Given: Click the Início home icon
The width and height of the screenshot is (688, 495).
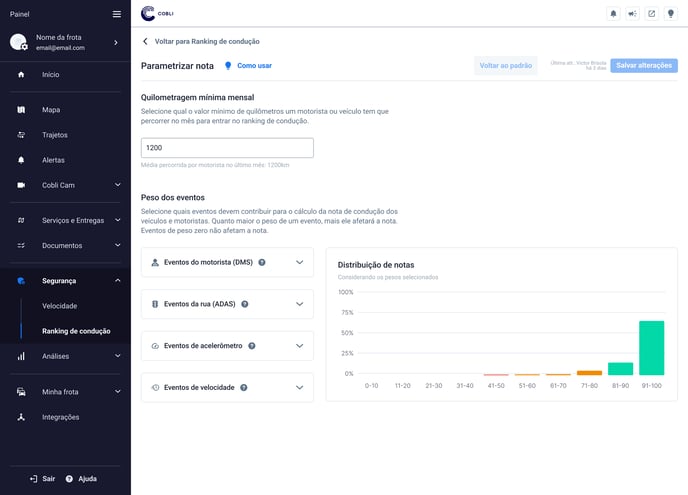Looking at the screenshot, I should click(21, 75).
